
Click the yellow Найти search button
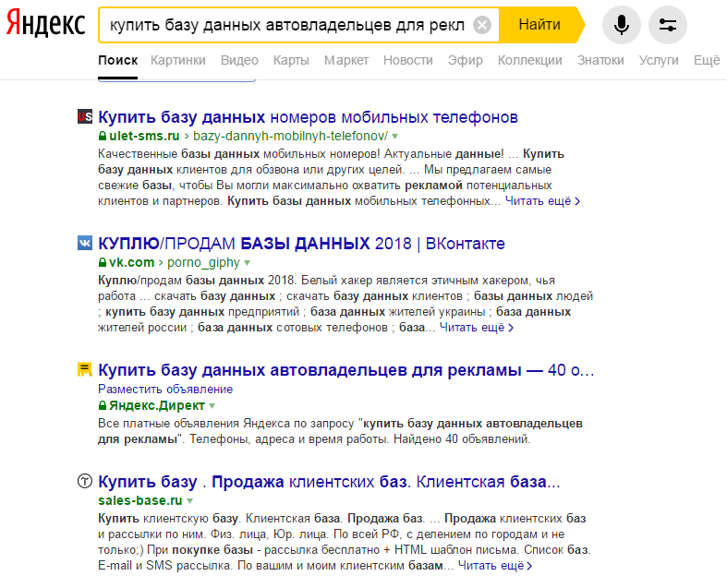pyautogui.click(x=539, y=25)
